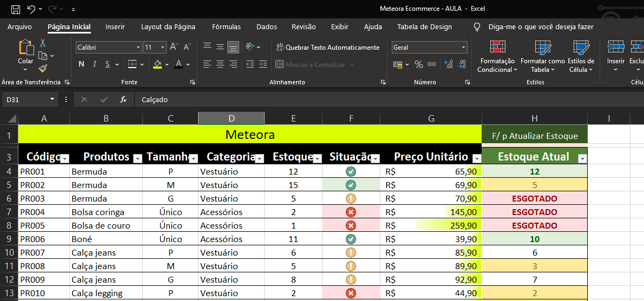Decrease font size with the smaller A
This screenshot has height=301, width=644.
tap(187, 47)
